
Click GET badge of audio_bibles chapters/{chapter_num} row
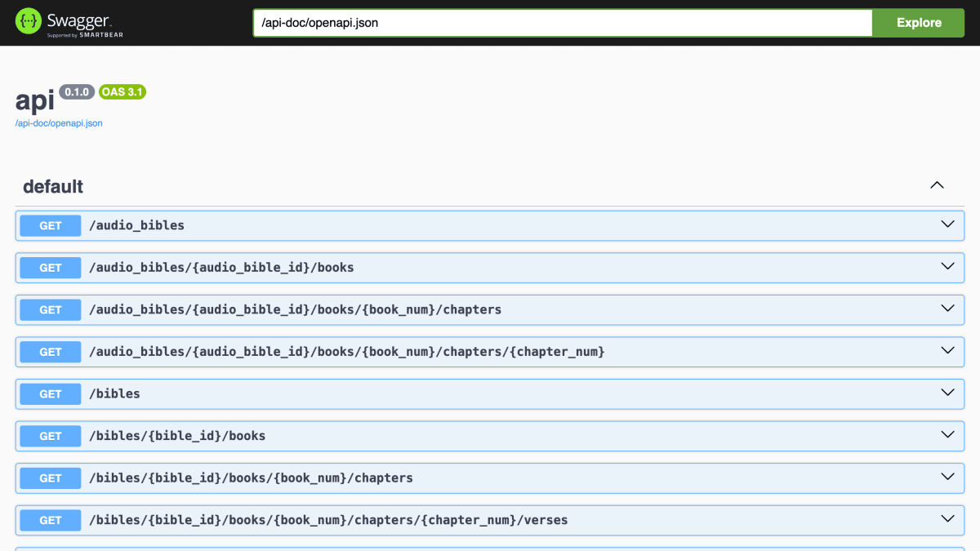pos(51,352)
